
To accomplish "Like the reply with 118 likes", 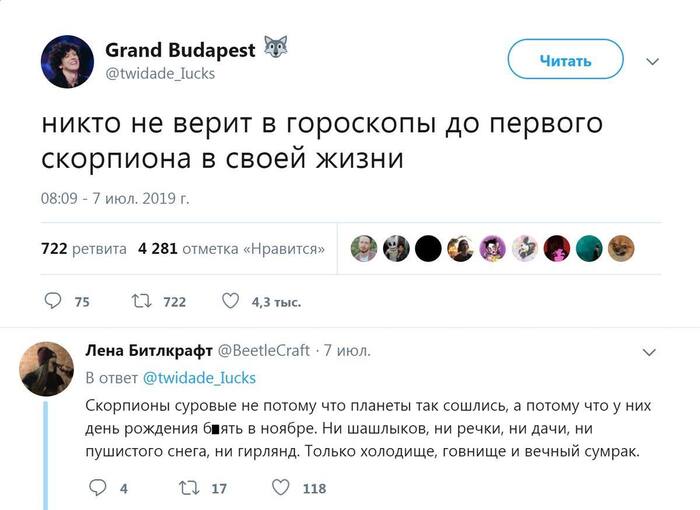I will tap(282, 487).
